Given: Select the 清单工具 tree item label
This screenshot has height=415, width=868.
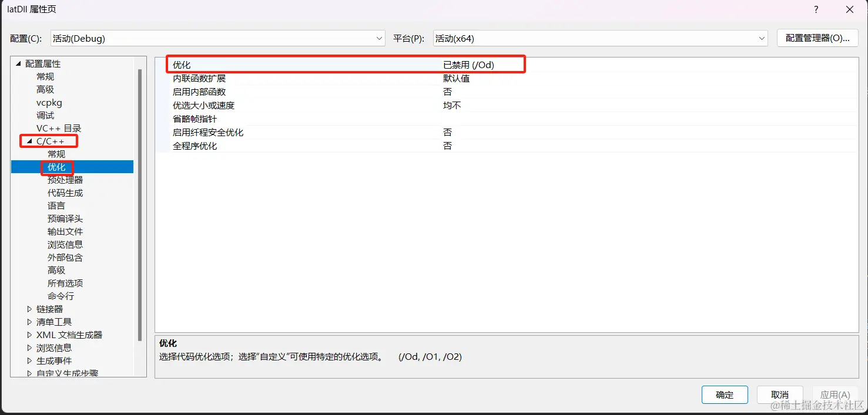Looking at the screenshot, I should click(54, 322).
